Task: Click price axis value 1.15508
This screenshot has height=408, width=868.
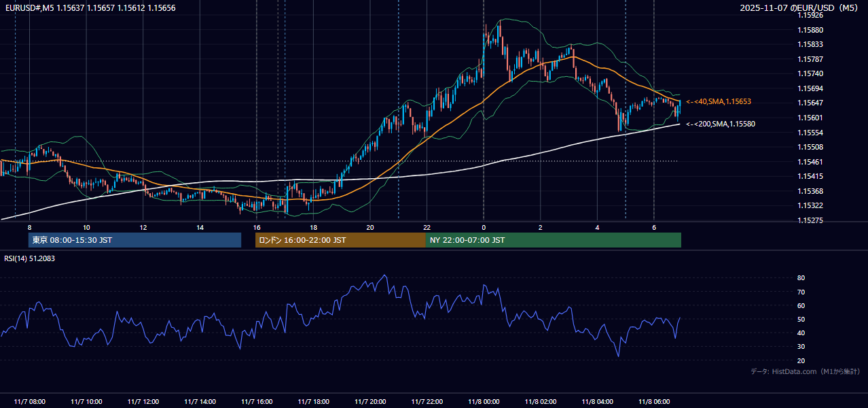Action: (x=810, y=147)
